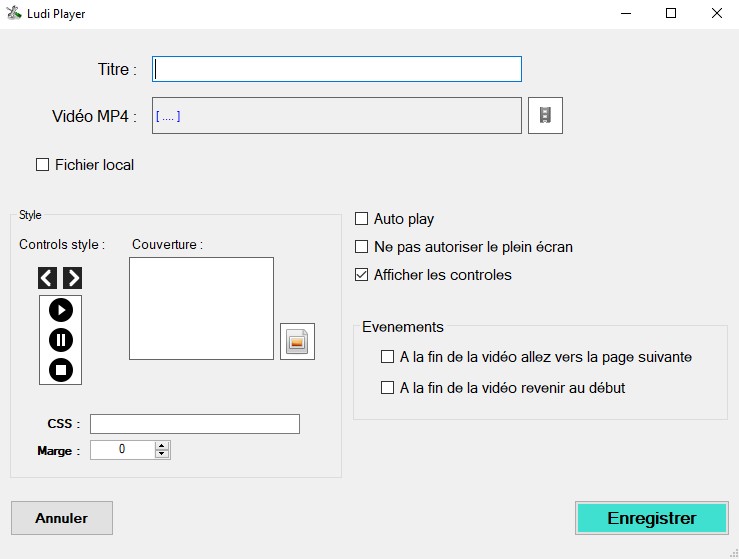
Task: Click the pause icon in controls preview
Action: coord(61,340)
